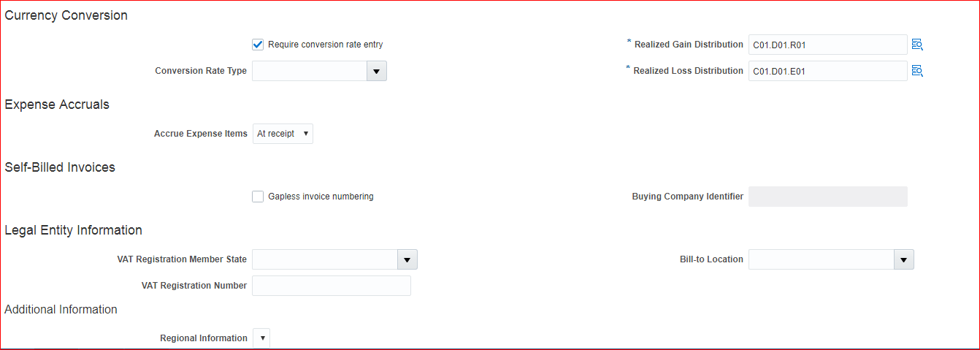Click the Legal Entity Information heading
The height and width of the screenshot is (350, 980).
click(74, 230)
